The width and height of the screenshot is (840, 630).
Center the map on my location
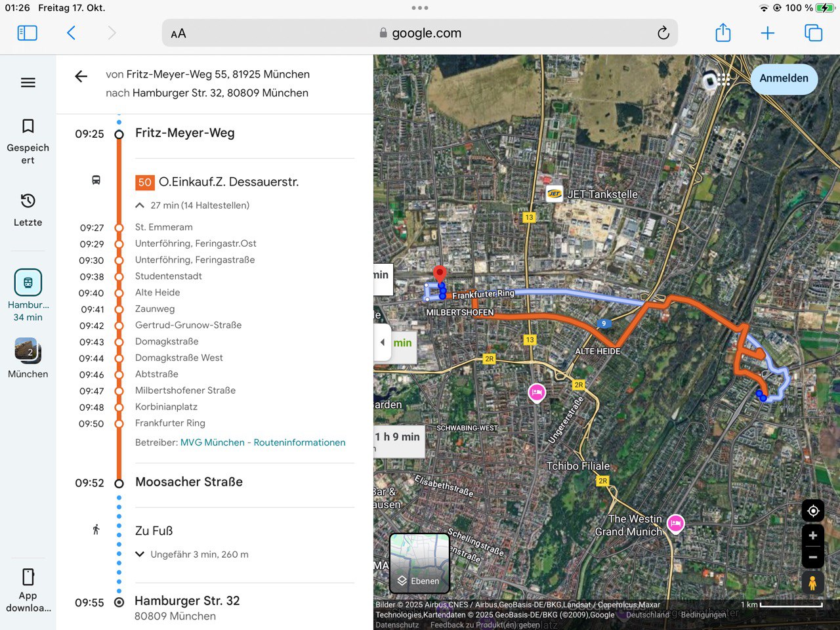coord(812,511)
